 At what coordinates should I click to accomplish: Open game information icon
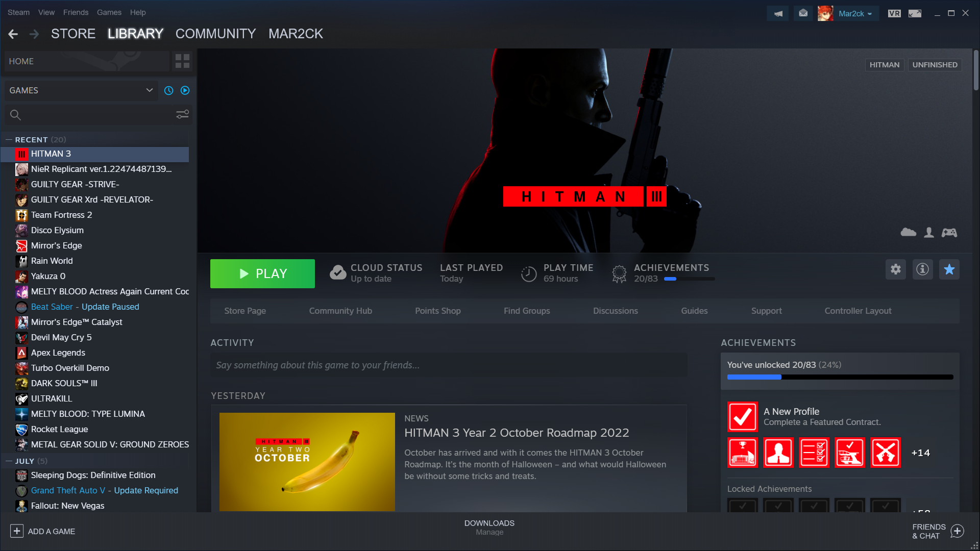(922, 269)
